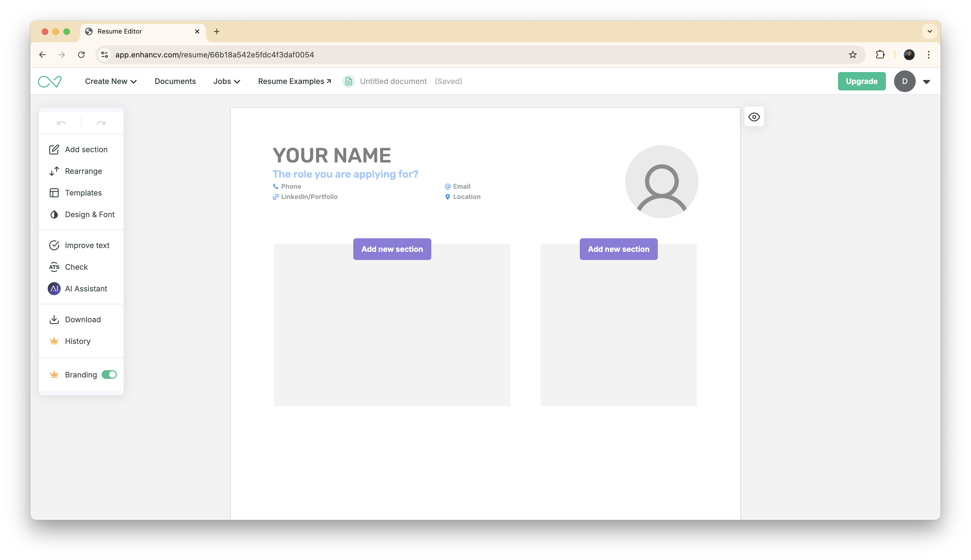
Task: Toggle the Branding switch
Action: point(109,374)
